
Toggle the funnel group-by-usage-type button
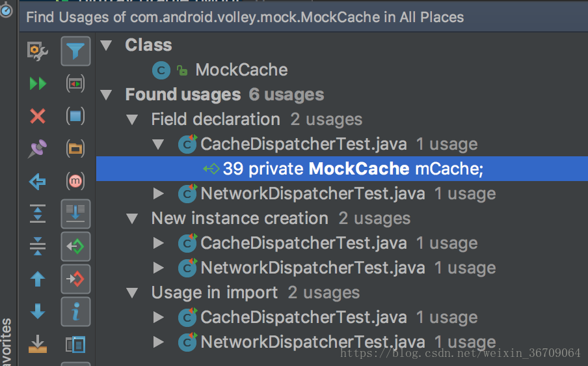pyautogui.click(x=75, y=51)
